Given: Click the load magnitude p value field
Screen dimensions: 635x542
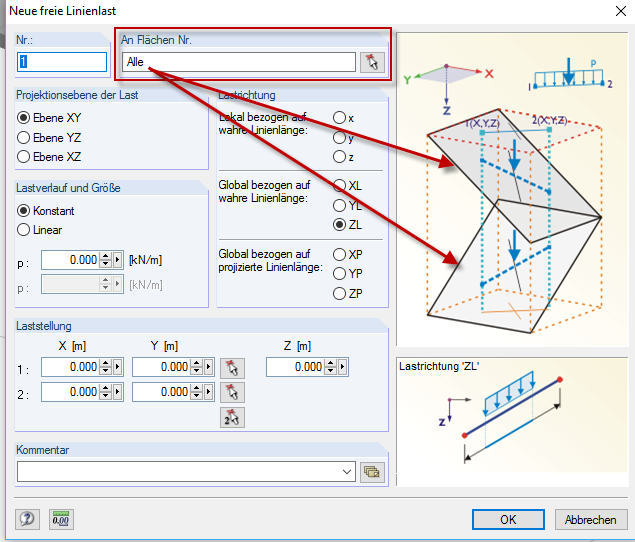Looking at the screenshot, I should tap(70, 260).
